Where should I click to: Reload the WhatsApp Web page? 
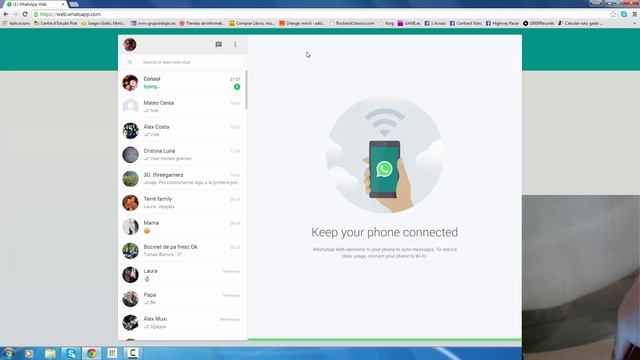pos(25,14)
